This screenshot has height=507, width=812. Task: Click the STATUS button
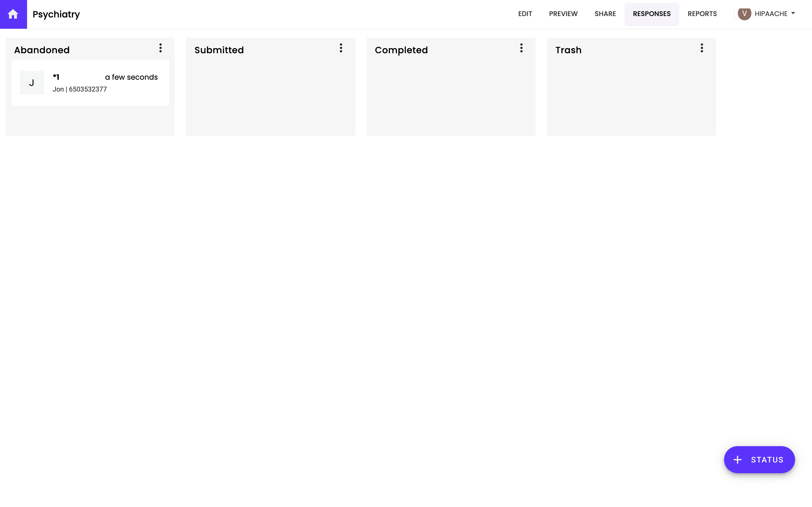(x=760, y=459)
